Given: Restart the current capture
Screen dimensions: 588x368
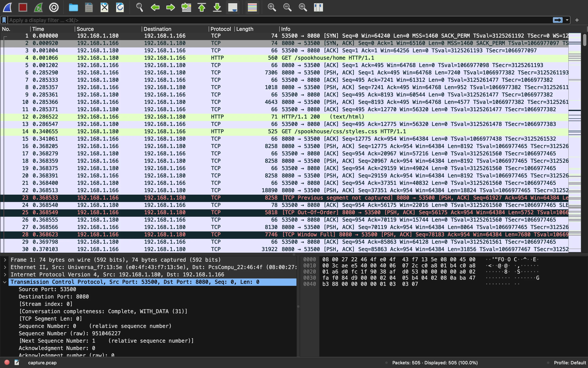Looking at the screenshot, I should point(38,8).
